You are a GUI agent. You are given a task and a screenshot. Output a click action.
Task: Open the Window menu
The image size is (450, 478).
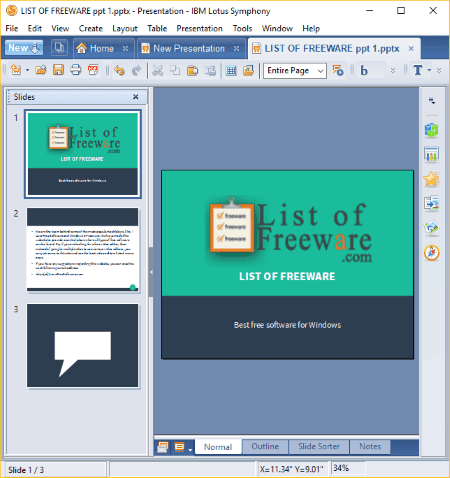(277, 28)
